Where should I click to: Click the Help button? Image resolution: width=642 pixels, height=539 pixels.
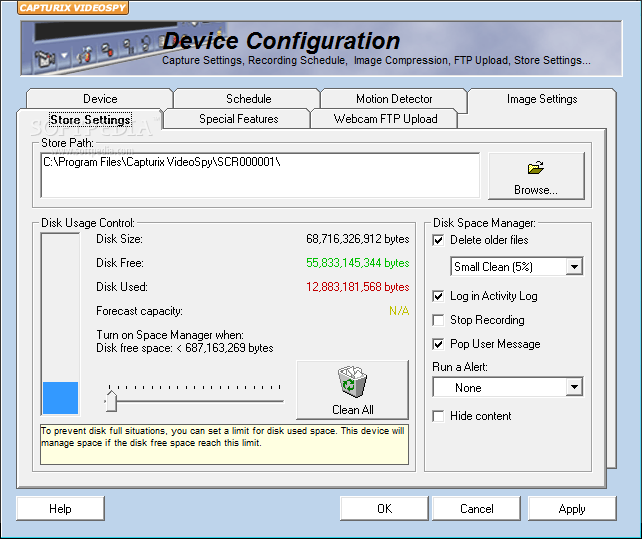pyautogui.click(x=60, y=509)
